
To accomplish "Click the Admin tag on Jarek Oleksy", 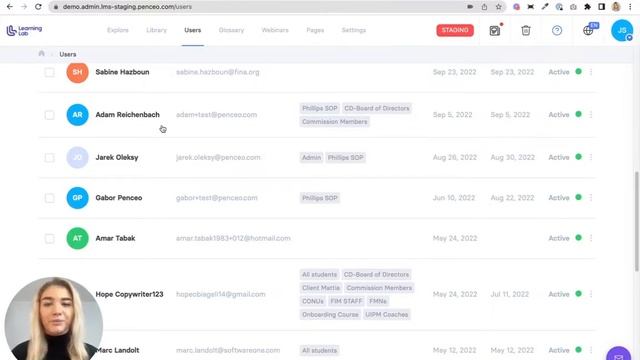I will pos(311,158).
